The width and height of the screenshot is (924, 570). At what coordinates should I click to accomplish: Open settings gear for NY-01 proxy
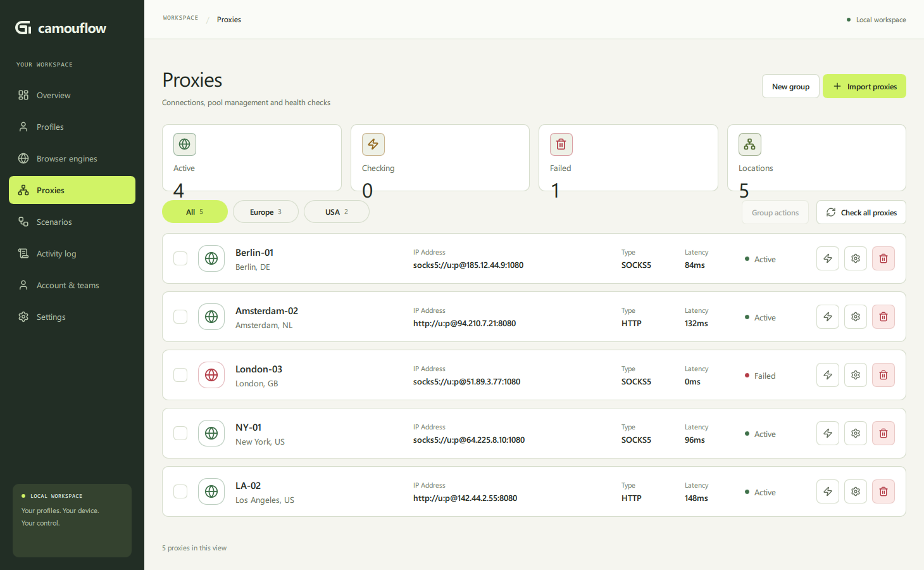(x=856, y=433)
